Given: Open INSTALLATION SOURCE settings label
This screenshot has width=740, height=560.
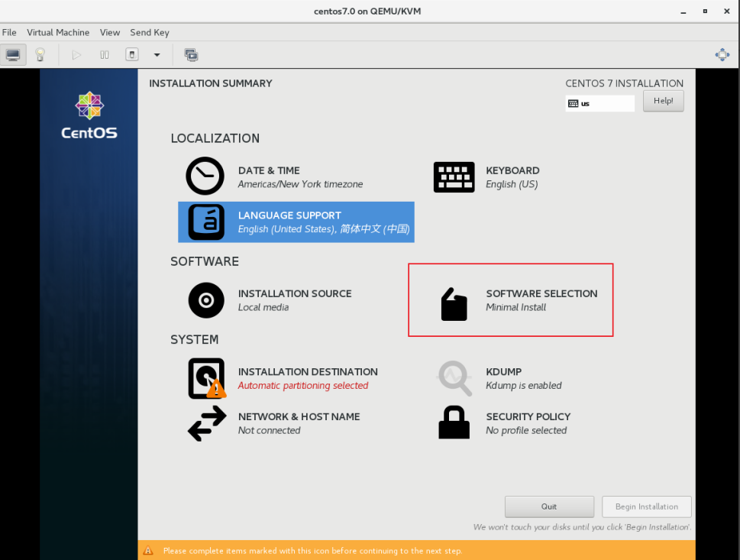Looking at the screenshot, I should tap(295, 293).
